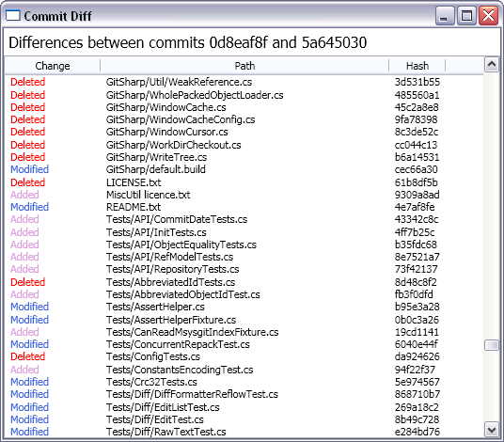Click hash 485560a1
504x442 pixels.
[417, 95]
